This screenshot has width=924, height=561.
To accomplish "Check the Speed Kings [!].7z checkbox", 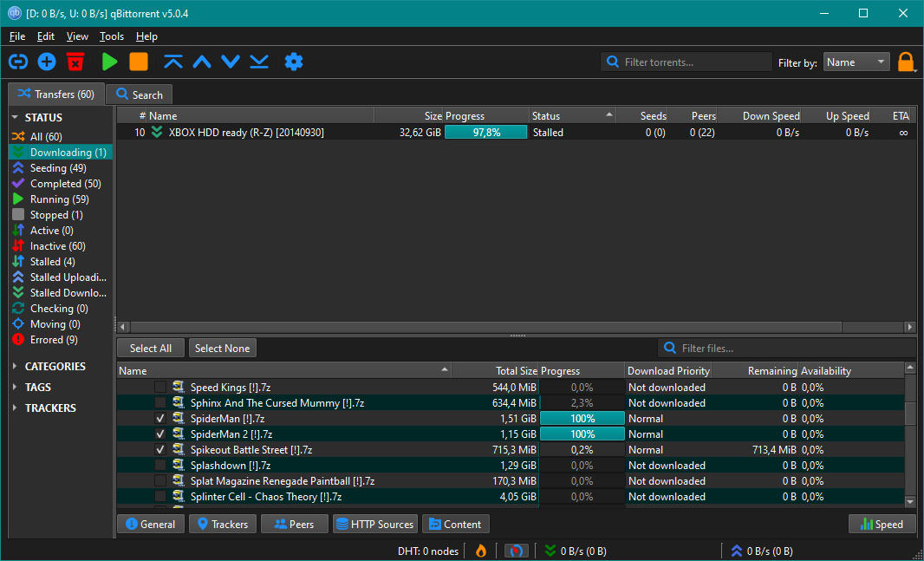I will (x=159, y=388).
